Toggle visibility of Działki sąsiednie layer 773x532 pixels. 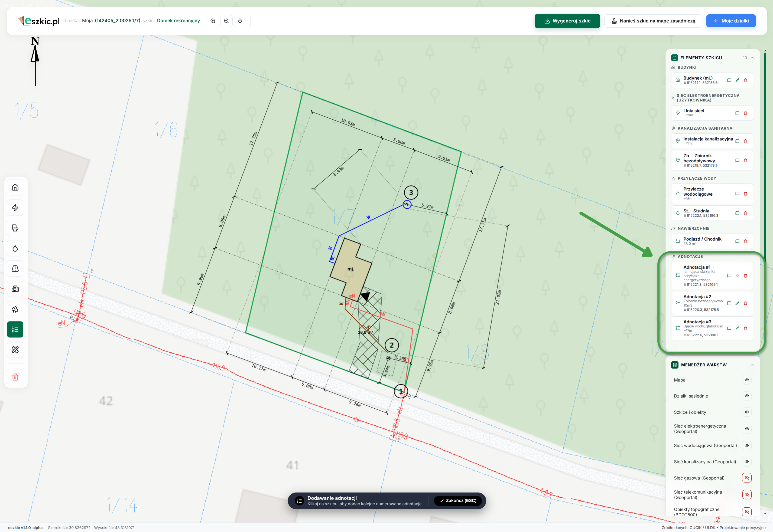[747, 396]
